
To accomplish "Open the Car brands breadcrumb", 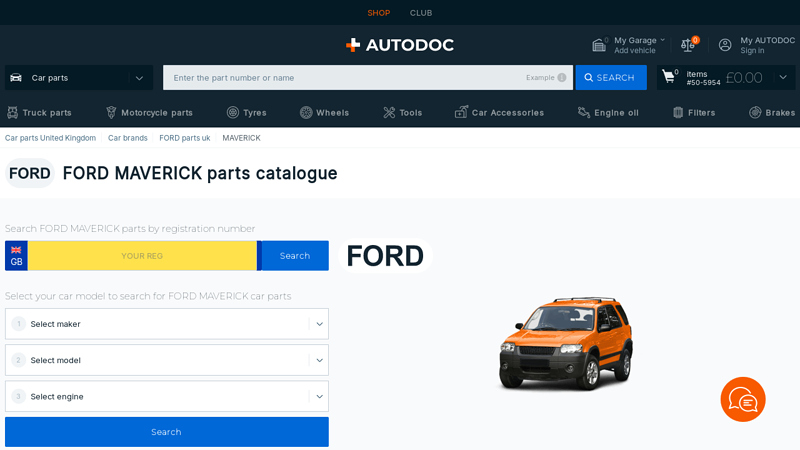I will coord(128,138).
